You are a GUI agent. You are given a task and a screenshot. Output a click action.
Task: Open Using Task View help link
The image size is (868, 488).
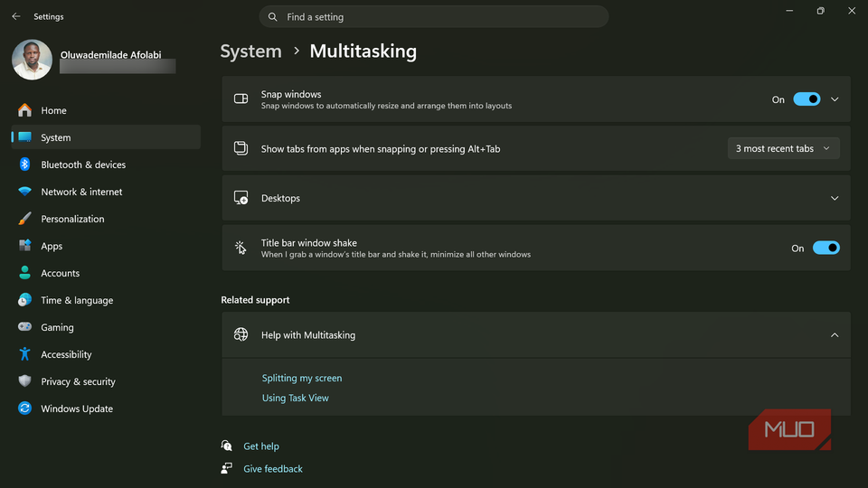pyautogui.click(x=295, y=398)
